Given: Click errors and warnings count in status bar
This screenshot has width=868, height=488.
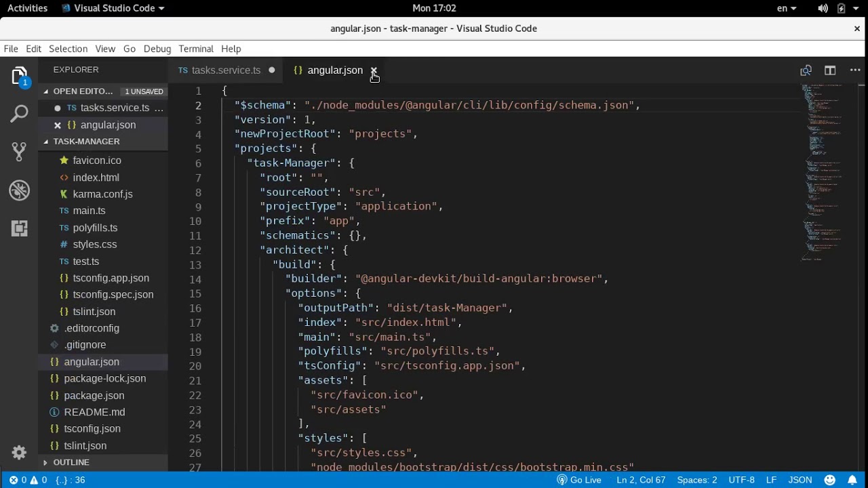Looking at the screenshot, I should (28, 480).
